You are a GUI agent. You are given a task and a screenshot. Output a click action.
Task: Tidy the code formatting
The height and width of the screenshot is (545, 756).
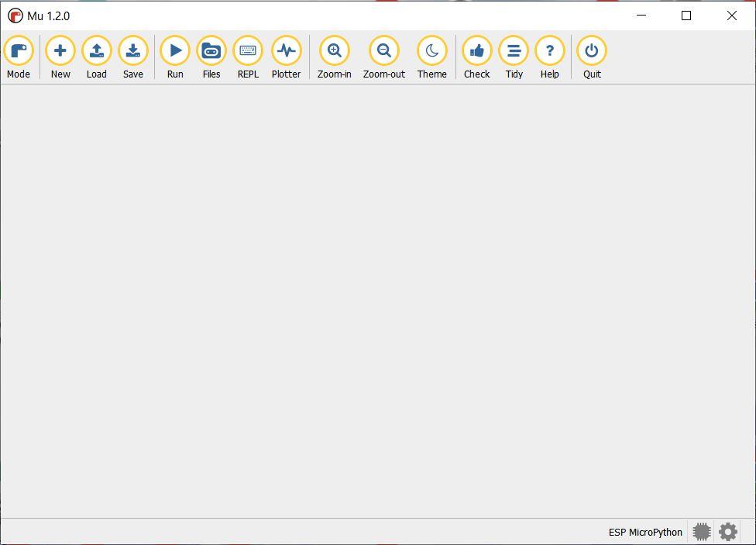point(514,57)
